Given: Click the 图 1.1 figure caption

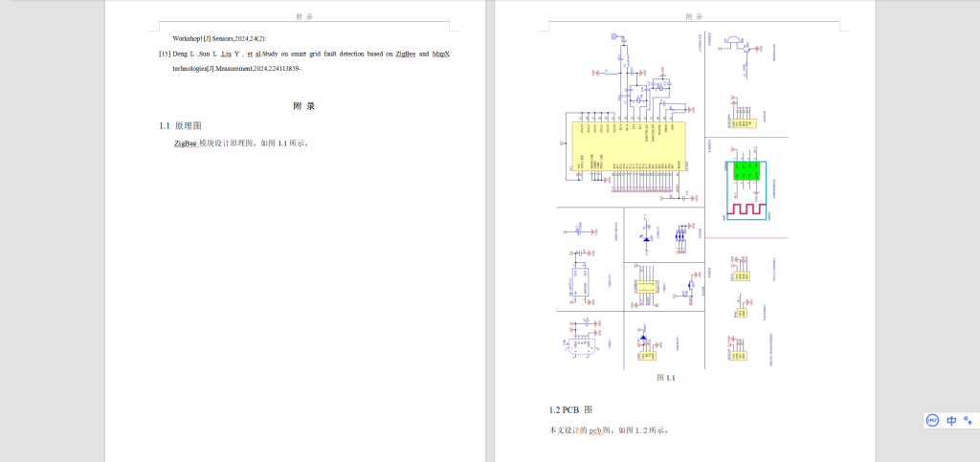Looking at the screenshot, I should (666, 378).
